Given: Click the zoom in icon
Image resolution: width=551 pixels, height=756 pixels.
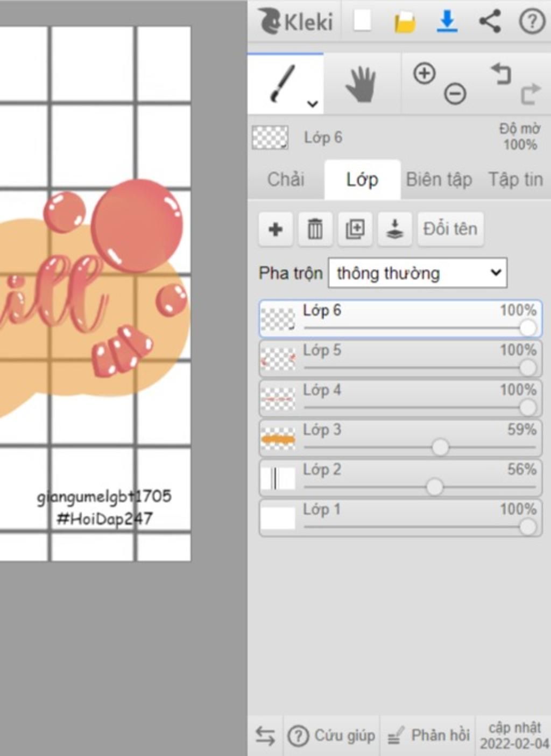Looking at the screenshot, I should [424, 73].
